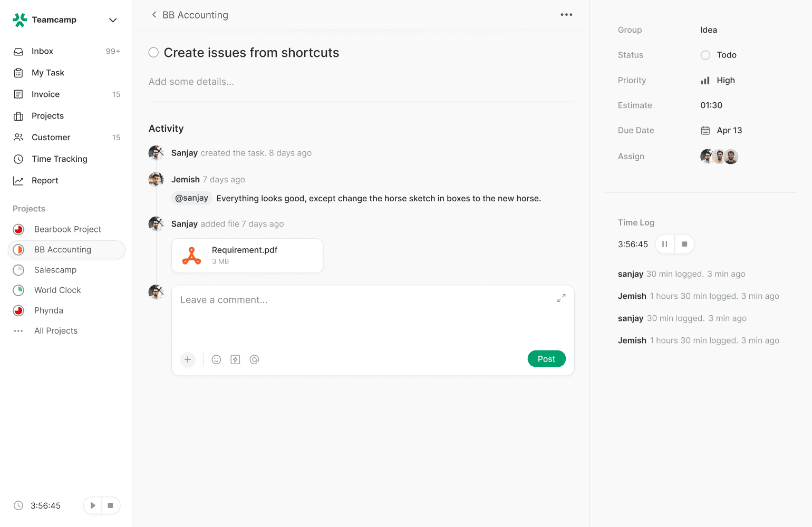
Task: Click the lightning quick-action icon in comment toolbar
Action: pyautogui.click(x=235, y=359)
